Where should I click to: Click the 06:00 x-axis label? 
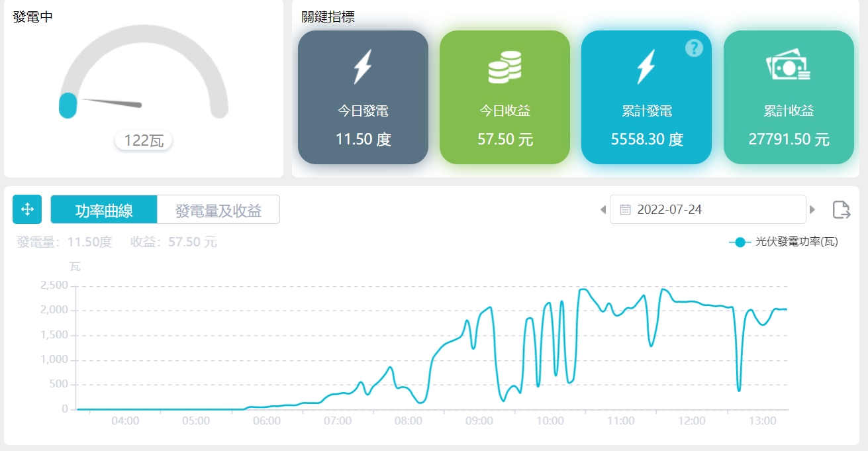[267, 421]
